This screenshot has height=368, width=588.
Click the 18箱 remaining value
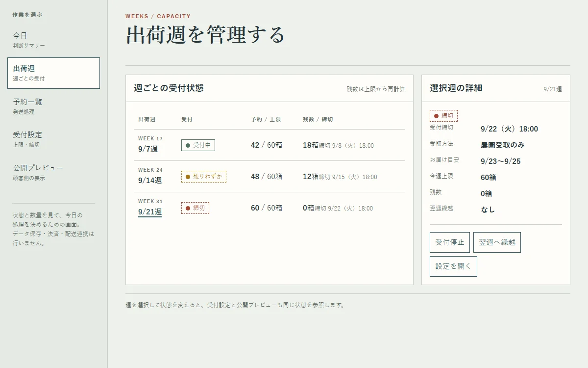[311, 145]
